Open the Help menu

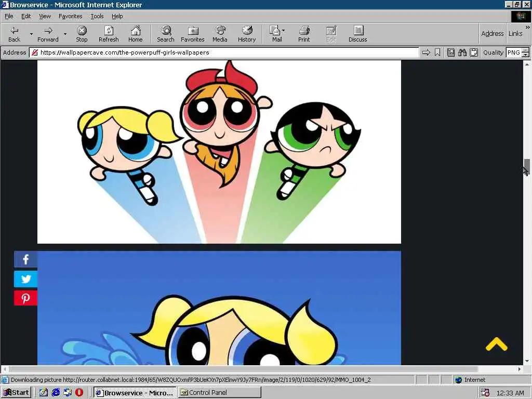pos(117,16)
